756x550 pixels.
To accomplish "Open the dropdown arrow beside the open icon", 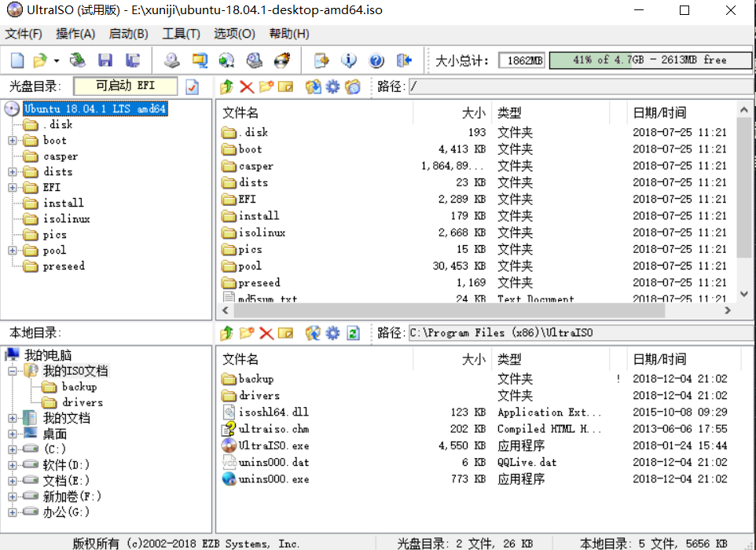I will 55,60.
